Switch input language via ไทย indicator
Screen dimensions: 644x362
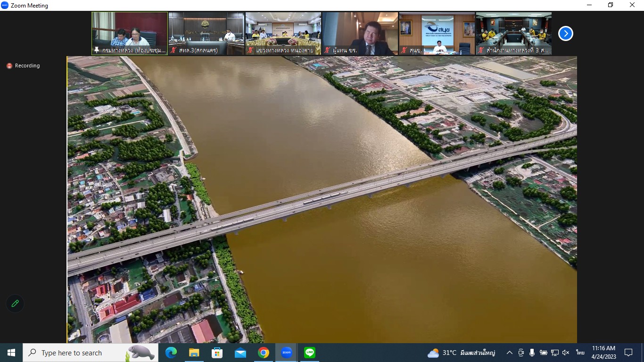point(580,353)
